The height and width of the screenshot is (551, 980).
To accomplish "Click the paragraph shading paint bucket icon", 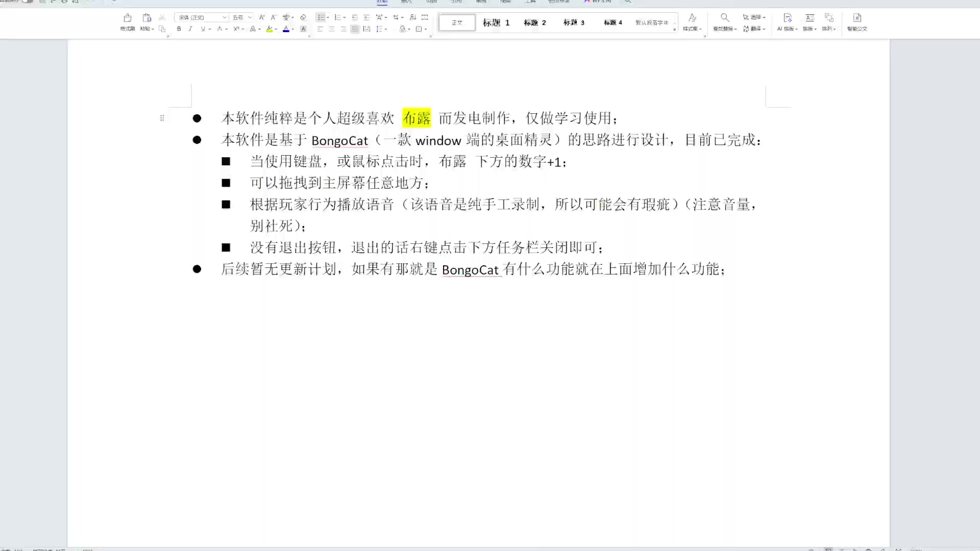I will click(402, 29).
